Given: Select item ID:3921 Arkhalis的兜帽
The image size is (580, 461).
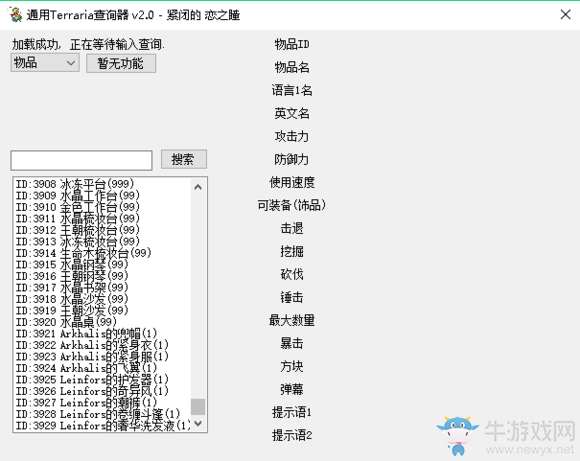Looking at the screenshot, I should (87, 333).
